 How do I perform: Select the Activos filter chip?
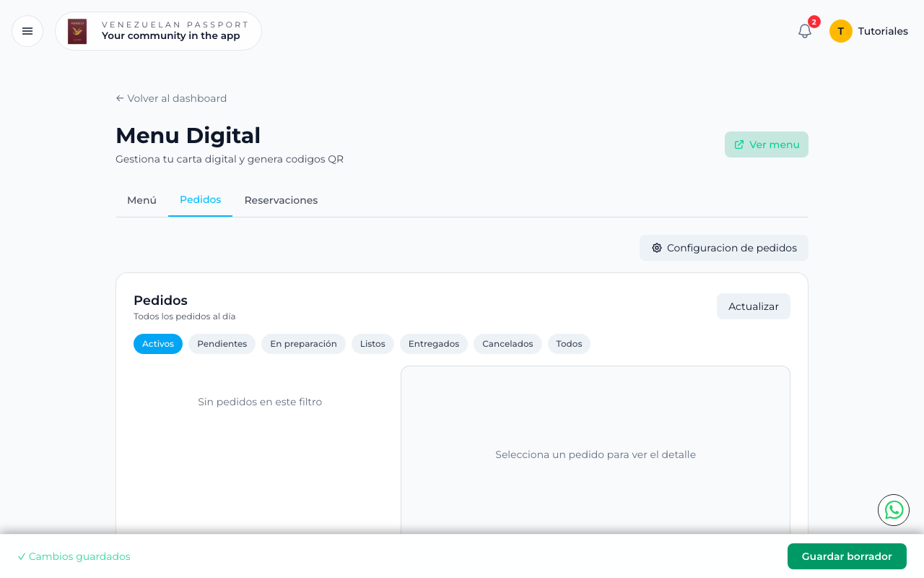click(x=158, y=344)
